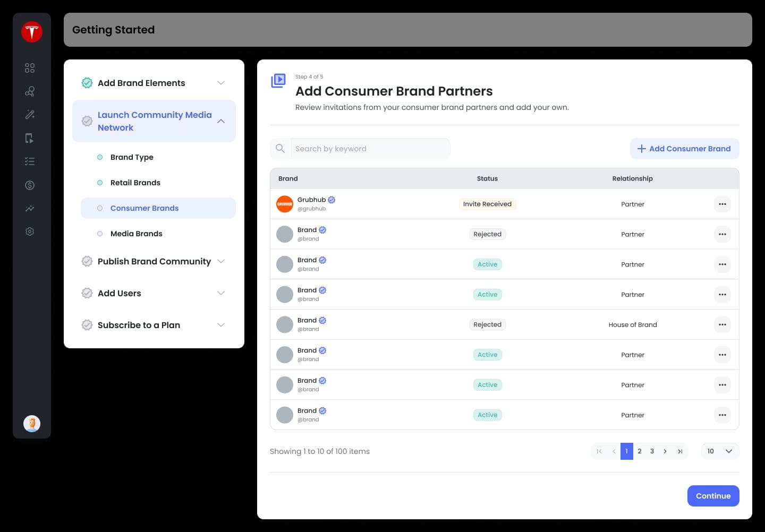Click the Status column header
This screenshot has width=765, height=532.
487,178
